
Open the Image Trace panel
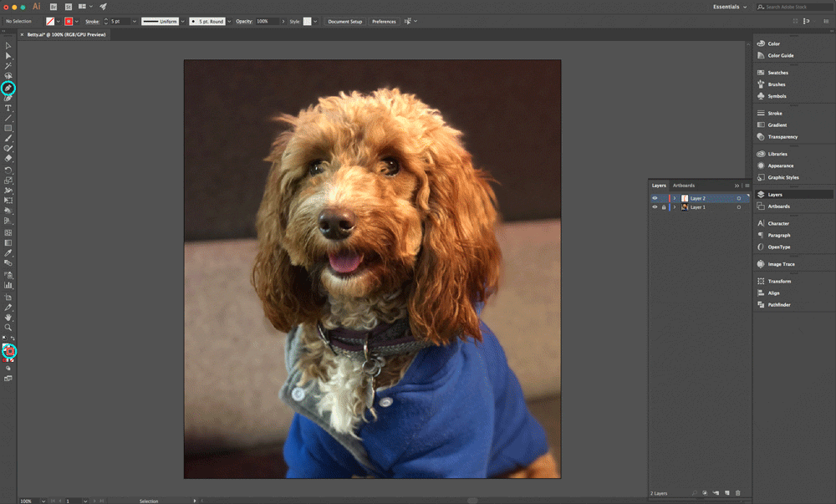coord(781,264)
